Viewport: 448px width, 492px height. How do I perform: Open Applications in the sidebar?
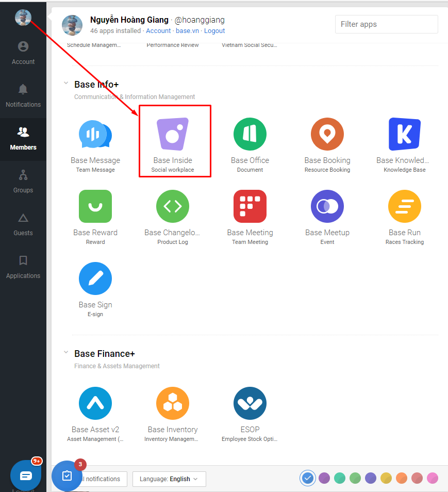[x=23, y=267]
